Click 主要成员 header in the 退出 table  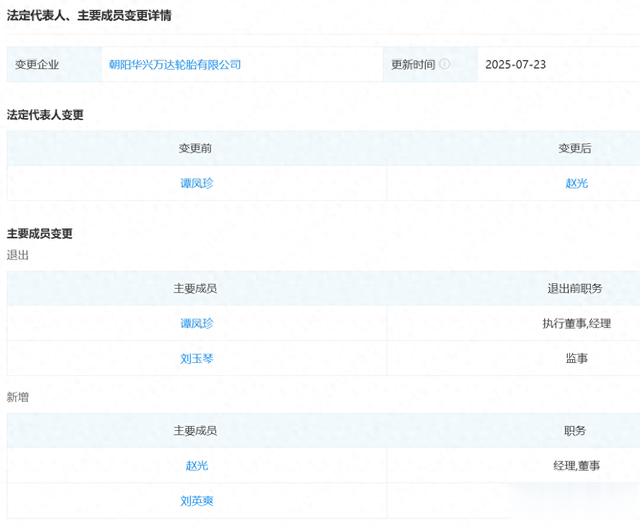tap(195, 289)
